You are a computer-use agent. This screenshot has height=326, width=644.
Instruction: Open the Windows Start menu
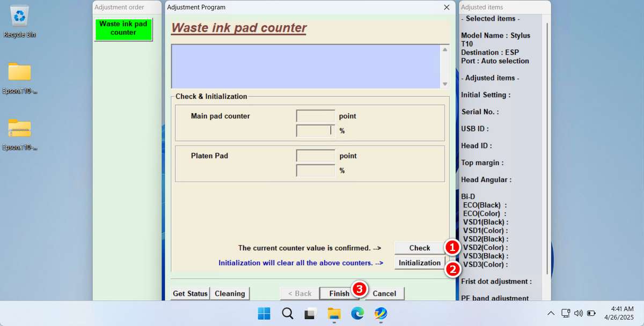pos(264,313)
